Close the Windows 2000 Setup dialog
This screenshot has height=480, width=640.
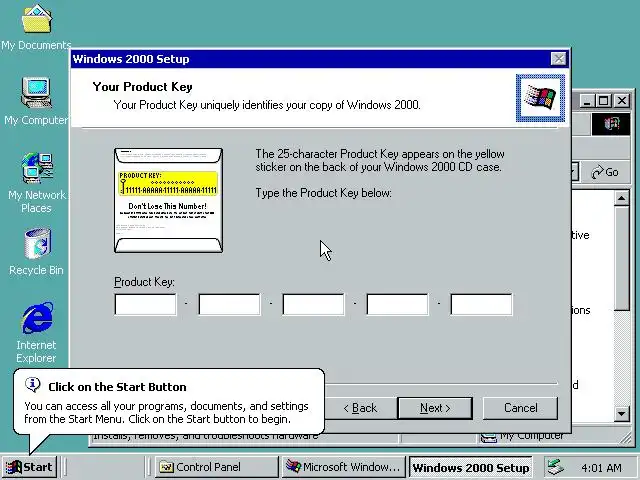[x=558, y=59]
